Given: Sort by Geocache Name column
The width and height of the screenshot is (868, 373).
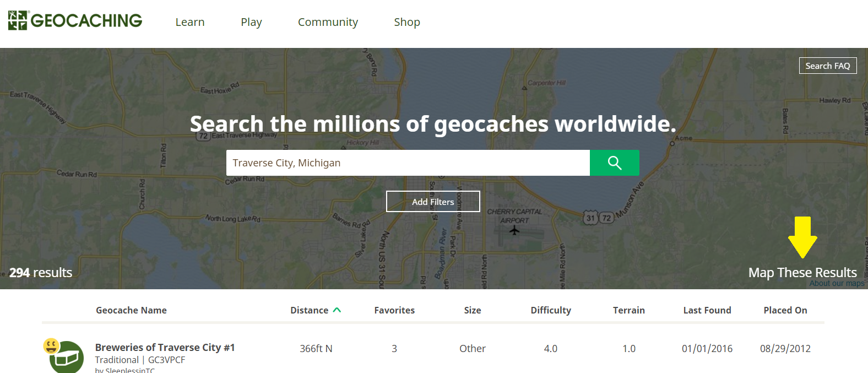Looking at the screenshot, I should (131, 310).
